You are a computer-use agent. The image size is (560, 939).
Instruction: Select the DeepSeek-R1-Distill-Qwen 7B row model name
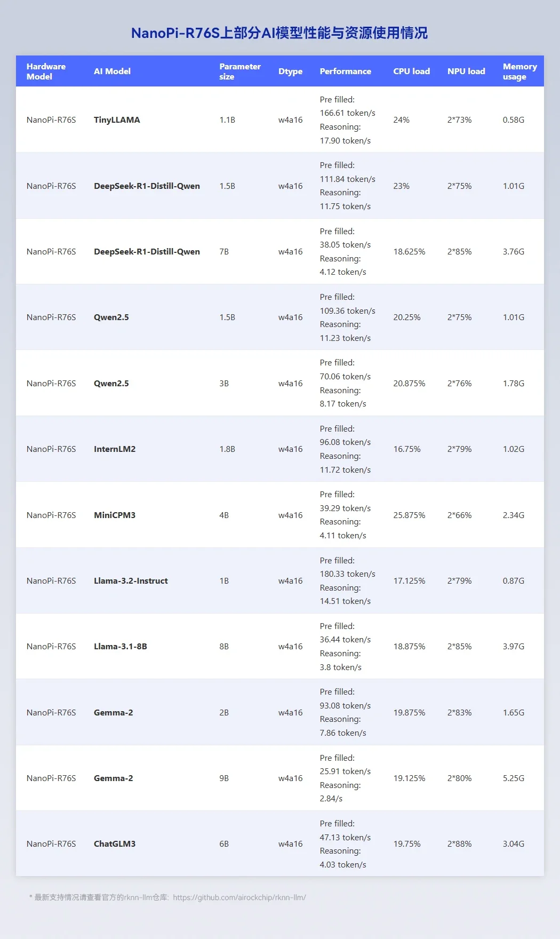[147, 252]
